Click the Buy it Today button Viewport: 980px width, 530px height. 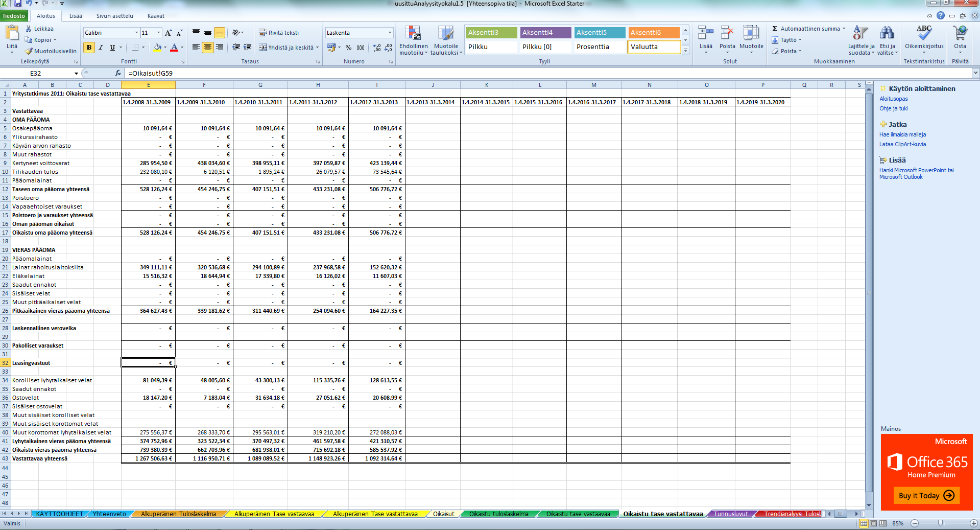(x=926, y=495)
